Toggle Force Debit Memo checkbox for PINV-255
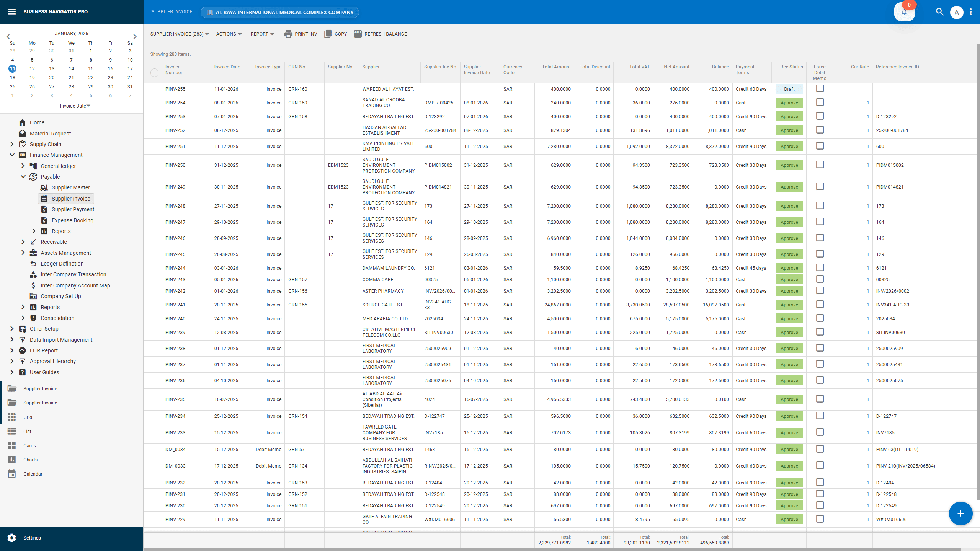Viewport: 980px width, 551px height. [820, 88]
